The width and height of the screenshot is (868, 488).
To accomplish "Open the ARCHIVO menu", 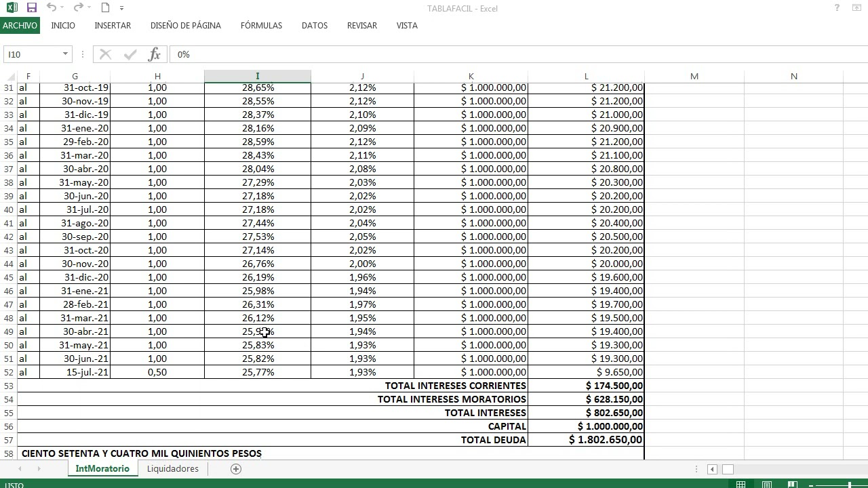I will click(x=20, y=25).
